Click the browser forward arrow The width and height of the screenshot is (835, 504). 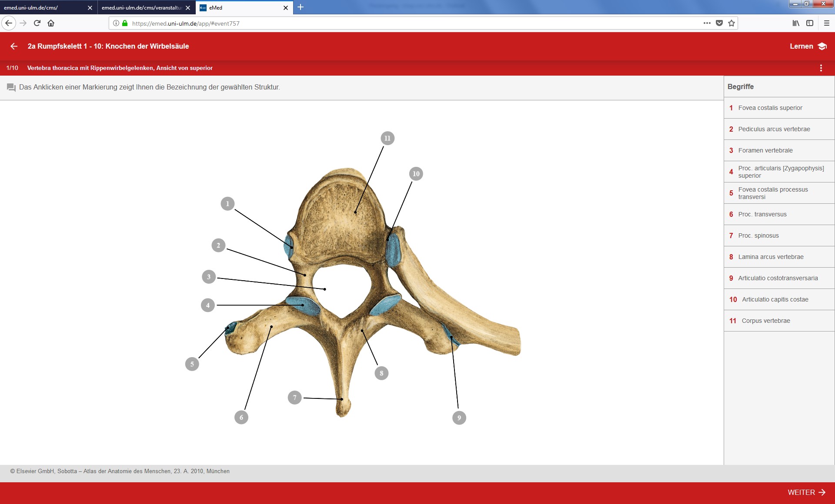click(x=23, y=23)
